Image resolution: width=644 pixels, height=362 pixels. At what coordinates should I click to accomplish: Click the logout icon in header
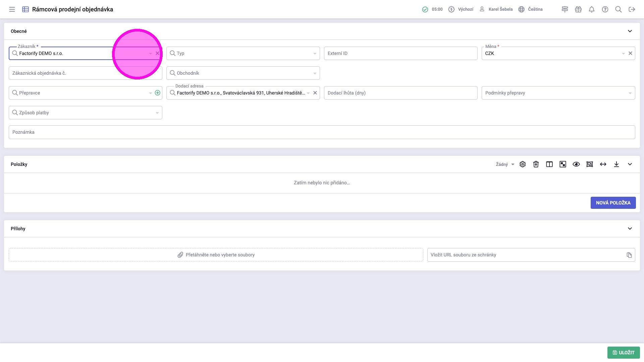tap(632, 9)
